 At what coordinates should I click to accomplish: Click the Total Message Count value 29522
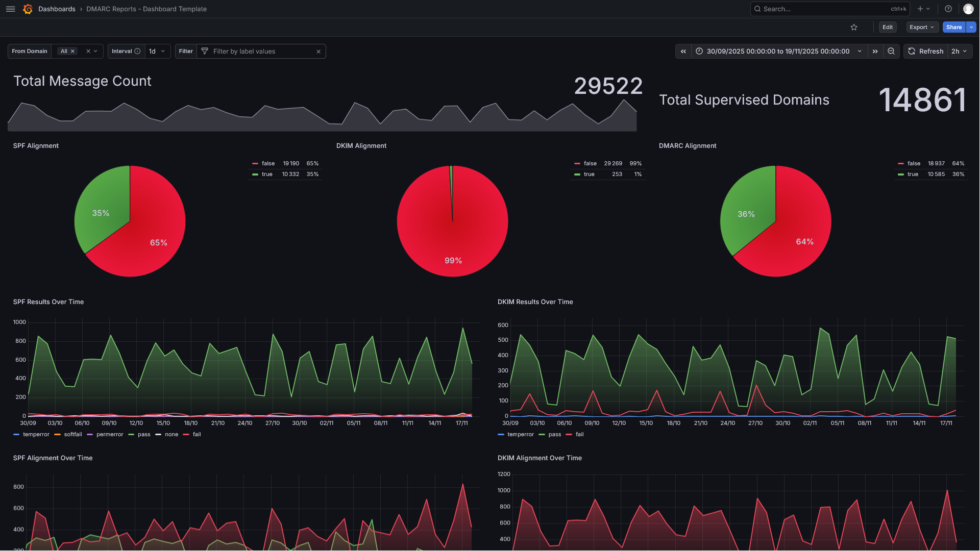point(608,86)
